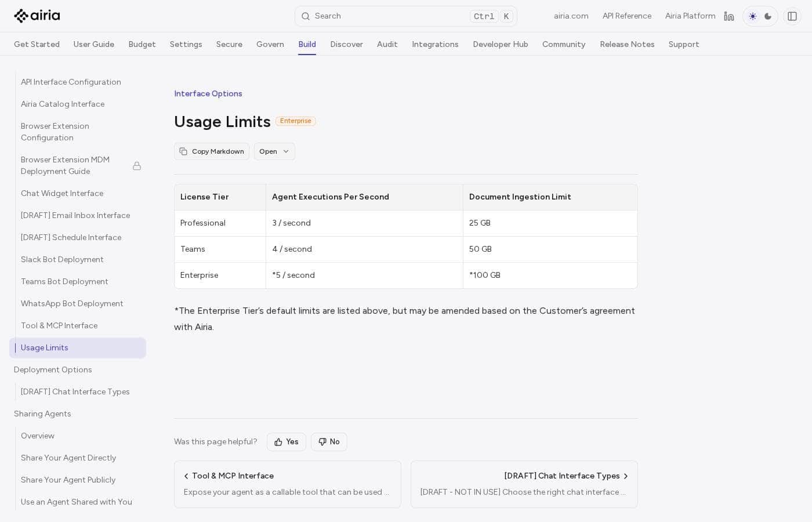Toggle the sidebar panel icon
812x522 pixels.
792,16
